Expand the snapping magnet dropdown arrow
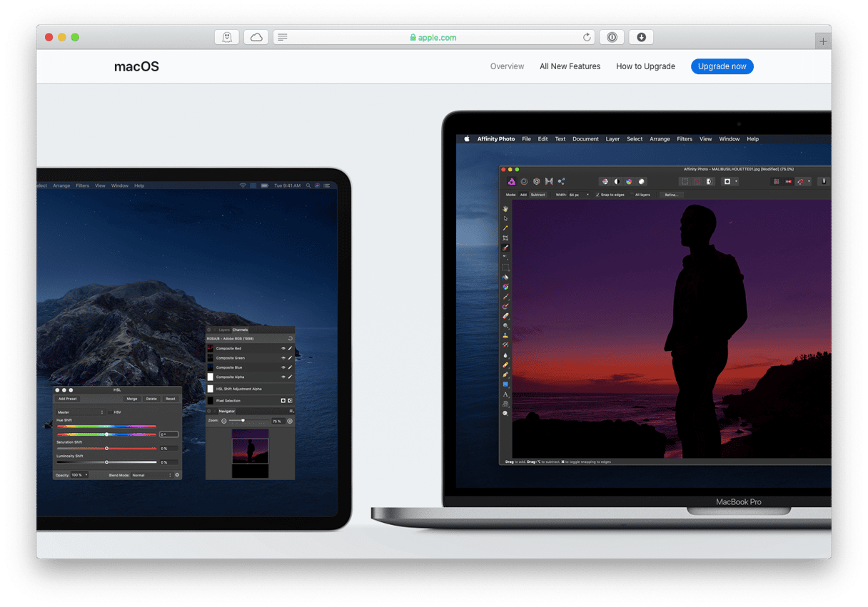This screenshot has height=607, width=868. tap(809, 182)
